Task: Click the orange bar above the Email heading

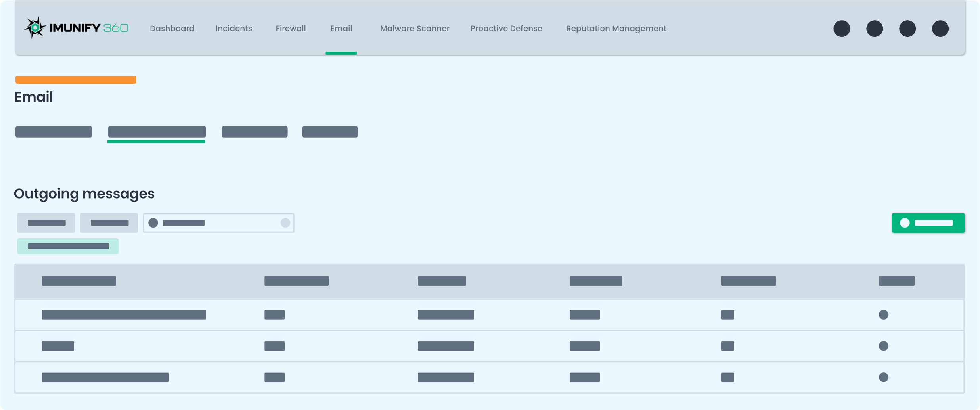Action: pyautogui.click(x=76, y=80)
